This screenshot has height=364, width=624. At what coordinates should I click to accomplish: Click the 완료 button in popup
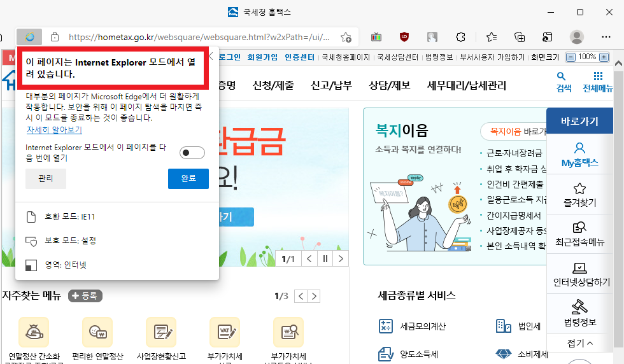pyautogui.click(x=188, y=178)
